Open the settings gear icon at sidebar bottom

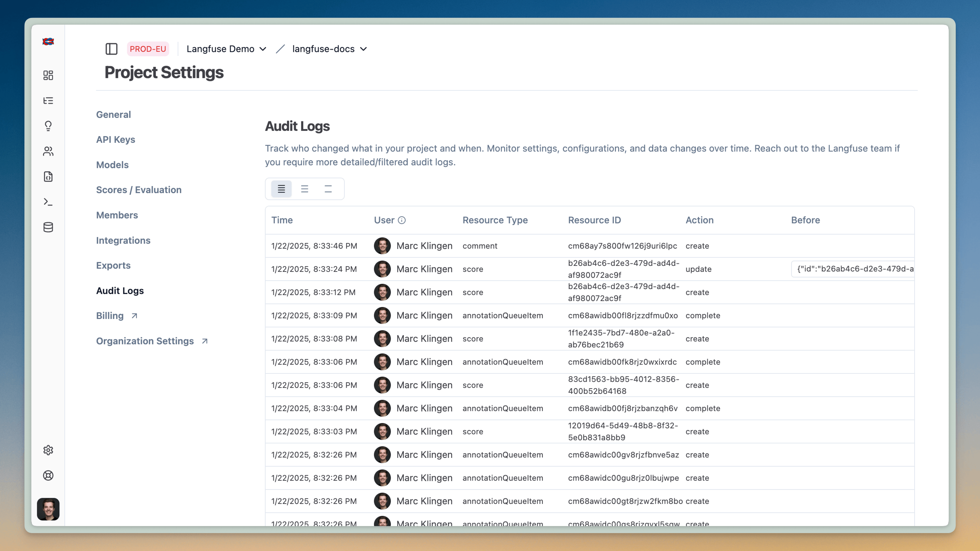click(48, 450)
